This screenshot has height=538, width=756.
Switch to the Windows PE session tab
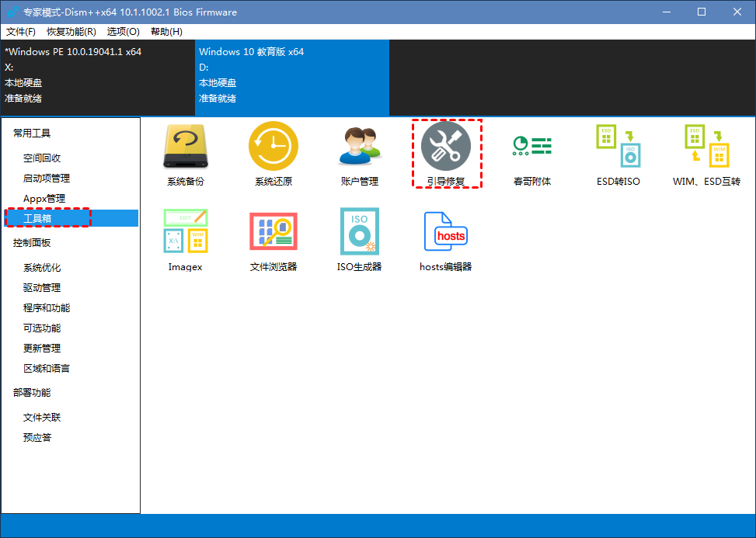[93, 78]
